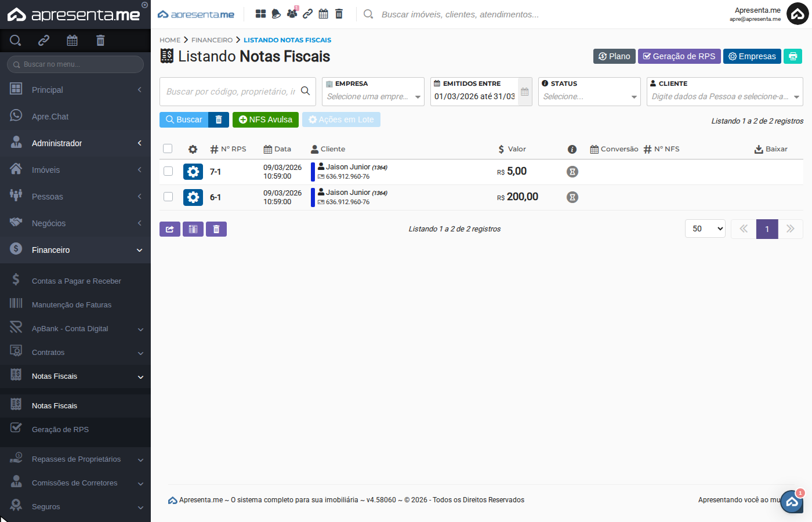The width and height of the screenshot is (812, 522).
Task: Expand the Imóveis sidebar menu
Action: coord(75,170)
